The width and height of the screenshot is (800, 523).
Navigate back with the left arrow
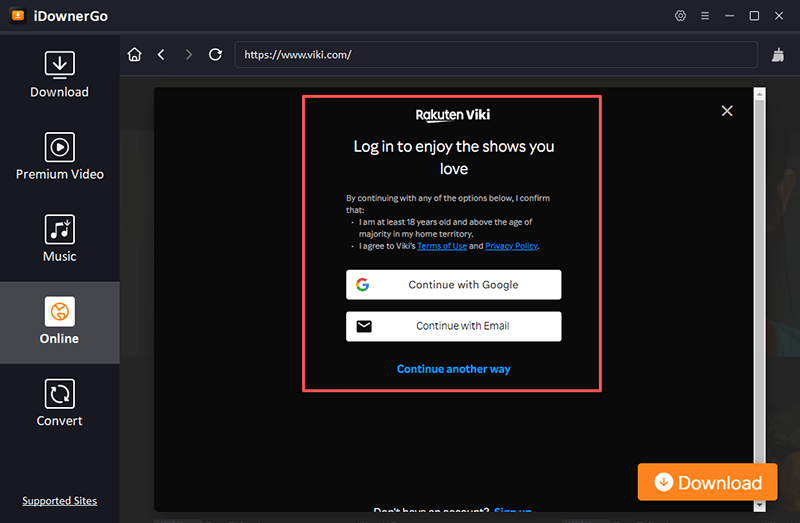[161, 54]
